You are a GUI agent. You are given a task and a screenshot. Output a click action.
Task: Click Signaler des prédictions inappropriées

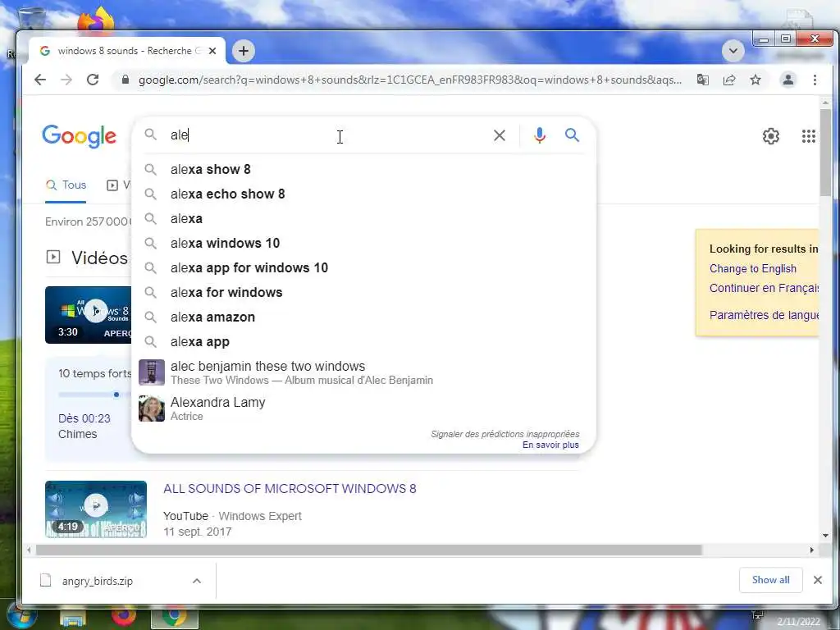tap(505, 434)
